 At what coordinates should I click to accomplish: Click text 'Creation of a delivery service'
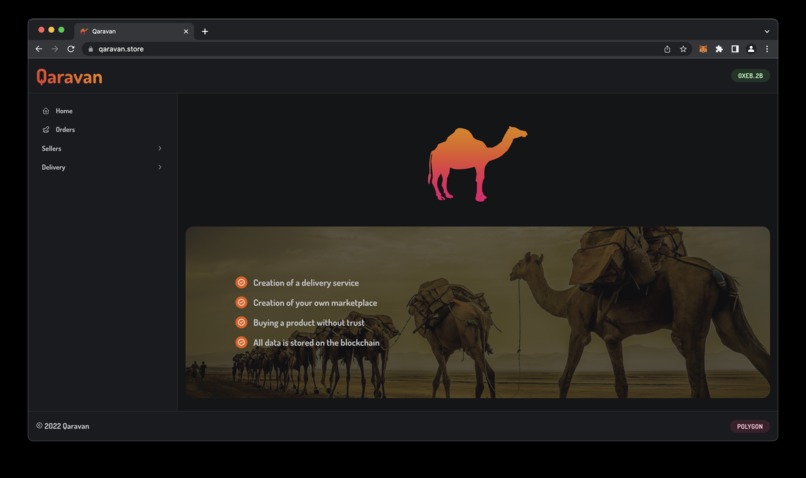click(x=306, y=283)
